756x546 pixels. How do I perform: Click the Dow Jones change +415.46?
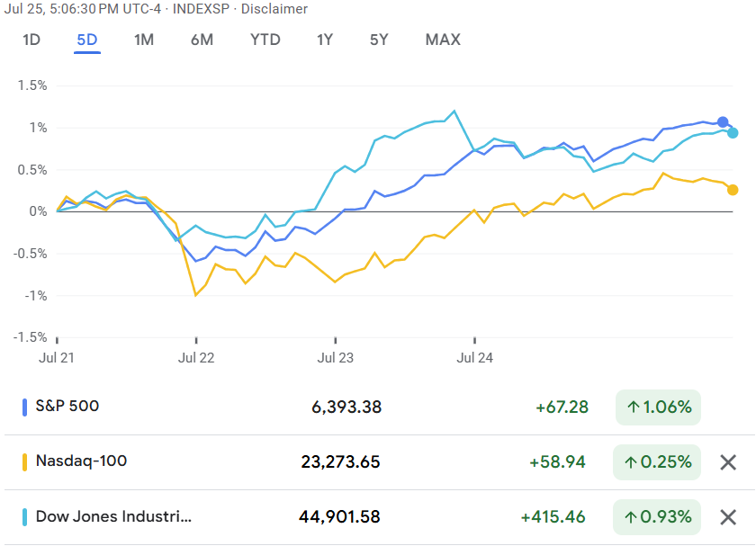click(x=553, y=517)
